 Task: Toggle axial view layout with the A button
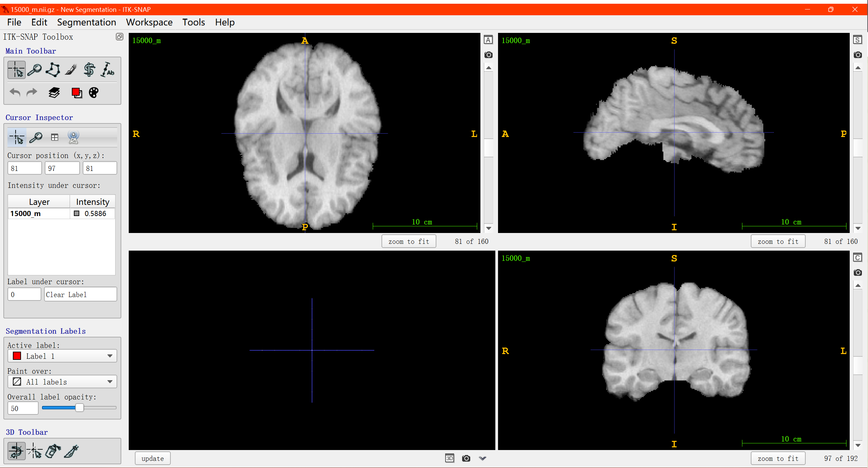click(x=488, y=40)
